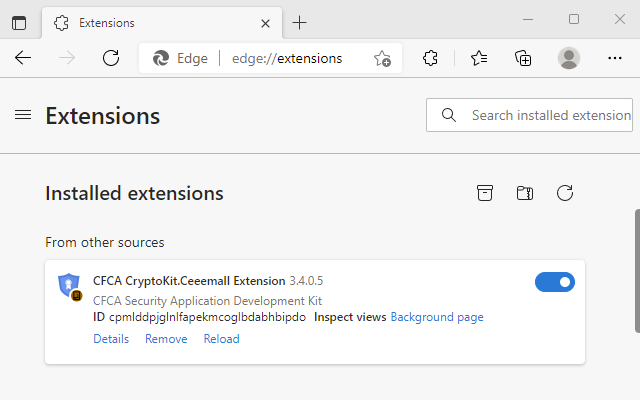Open the Extensions hamburger menu
This screenshot has width=640, height=400.
pyautogui.click(x=23, y=115)
